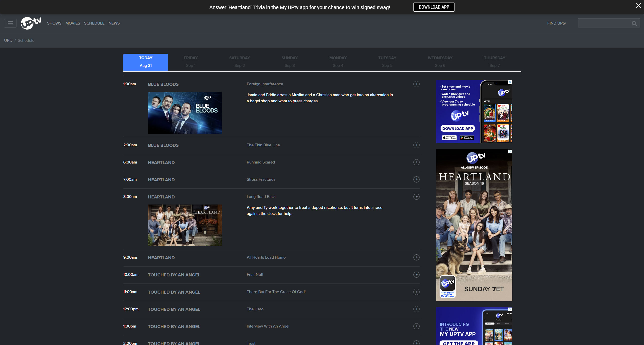Click the UPtv logo
The height and width of the screenshot is (345, 644).
pyautogui.click(x=31, y=23)
